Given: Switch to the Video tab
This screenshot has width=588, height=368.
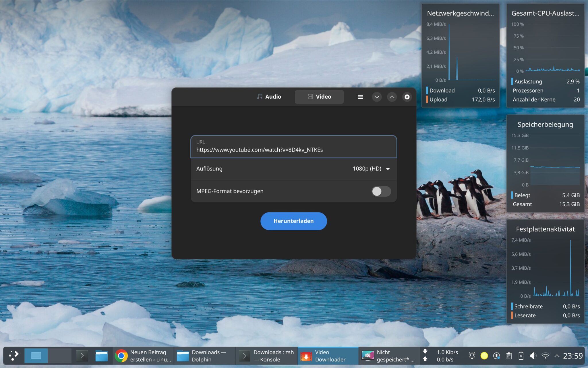Looking at the screenshot, I should tap(319, 97).
